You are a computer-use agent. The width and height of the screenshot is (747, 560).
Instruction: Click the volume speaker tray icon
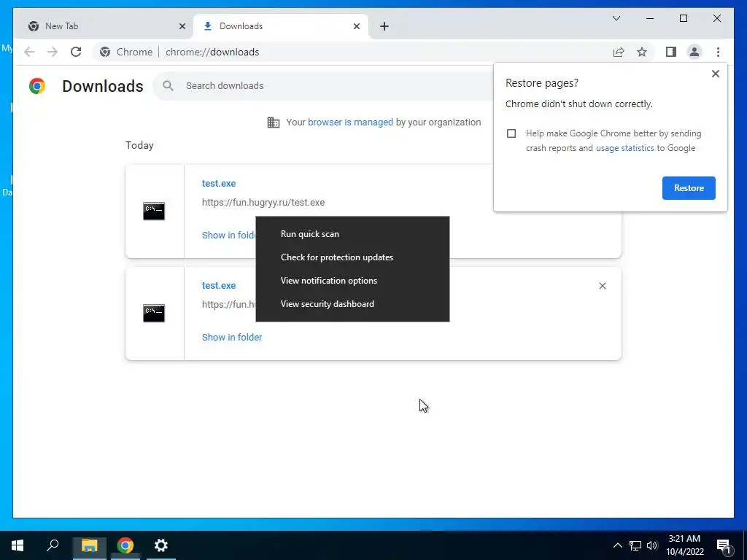tap(652, 545)
